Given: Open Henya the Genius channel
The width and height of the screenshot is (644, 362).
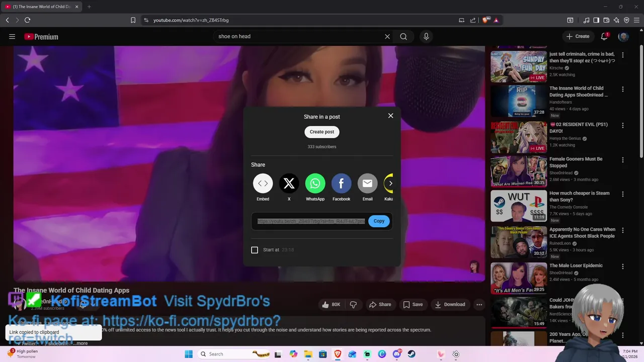Looking at the screenshot, I should (565, 138).
